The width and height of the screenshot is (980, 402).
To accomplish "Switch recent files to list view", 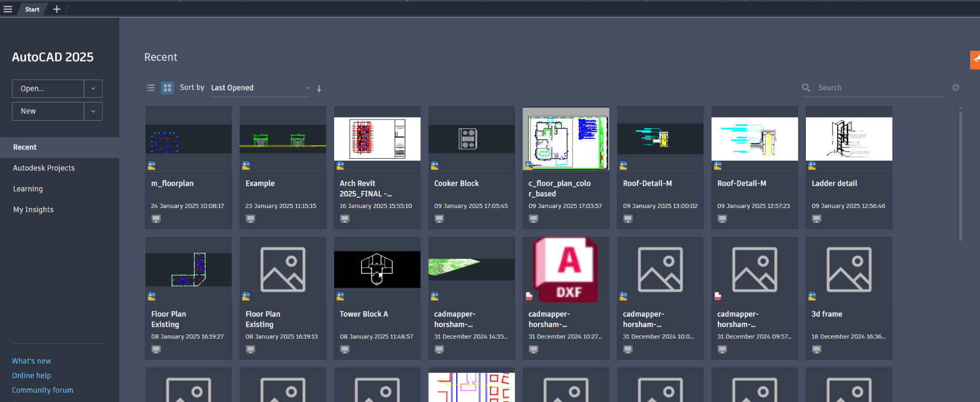I will (x=151, y=88).
